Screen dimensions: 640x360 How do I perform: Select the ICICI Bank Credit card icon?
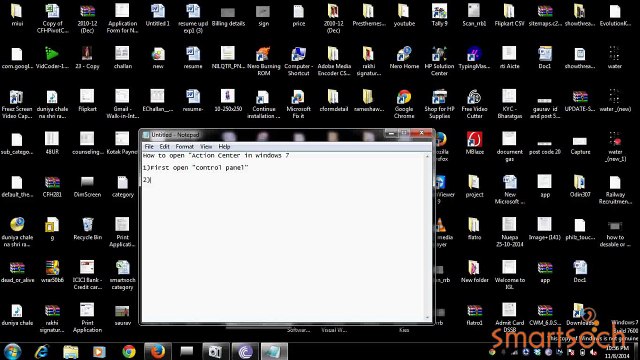point(87,275)
